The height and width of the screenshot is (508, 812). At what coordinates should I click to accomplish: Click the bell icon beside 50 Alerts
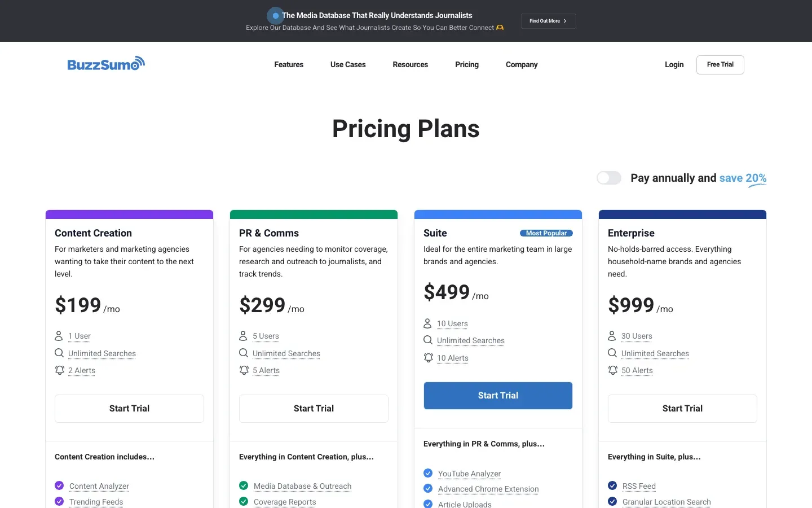[x=613, y=370]
